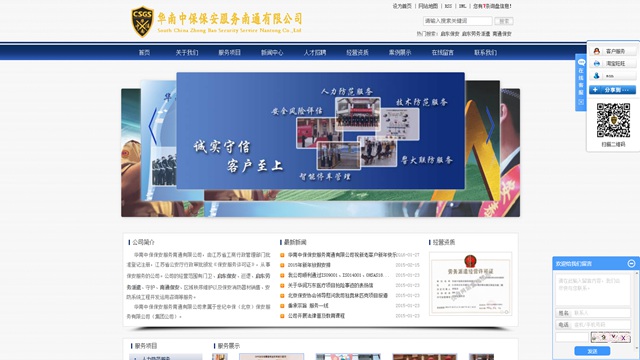Viewport: 640px width, 360px height.
Task: Click the 劳务派遣经营许可证 certificate thumbnail
Action: (470, 284)
